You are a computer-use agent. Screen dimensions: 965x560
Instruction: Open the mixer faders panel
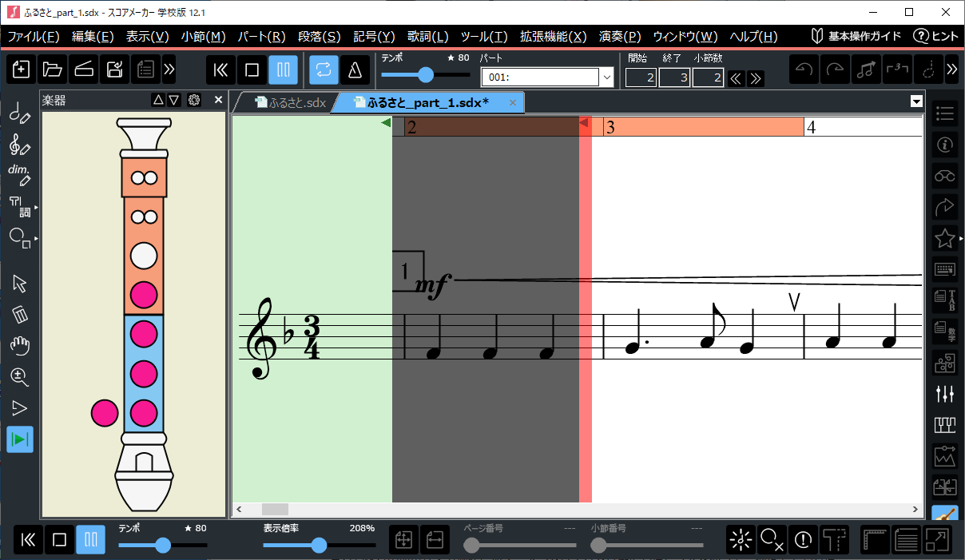[x=945, y=394]
